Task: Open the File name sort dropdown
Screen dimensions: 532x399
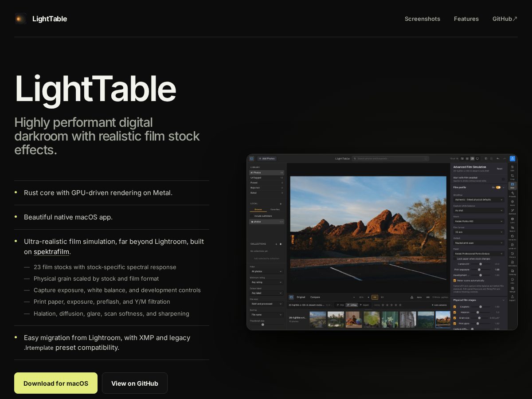Action: click(266, 315)
